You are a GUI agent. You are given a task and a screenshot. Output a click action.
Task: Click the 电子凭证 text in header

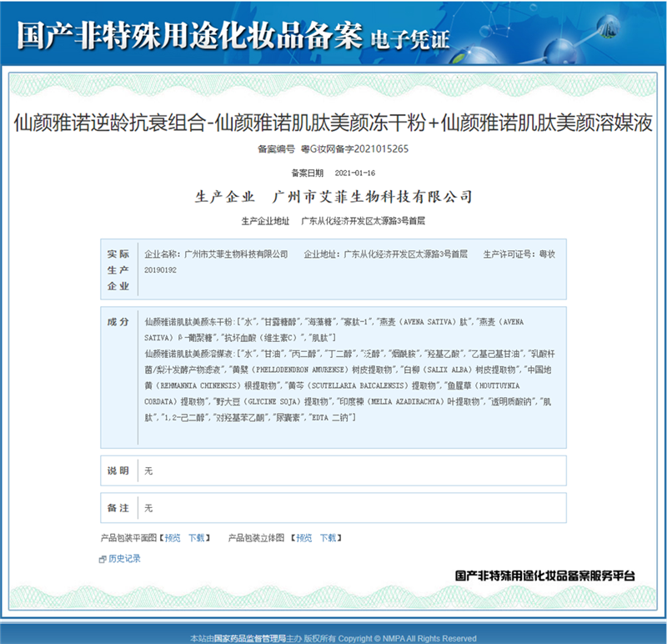click(x=409, y=37)
